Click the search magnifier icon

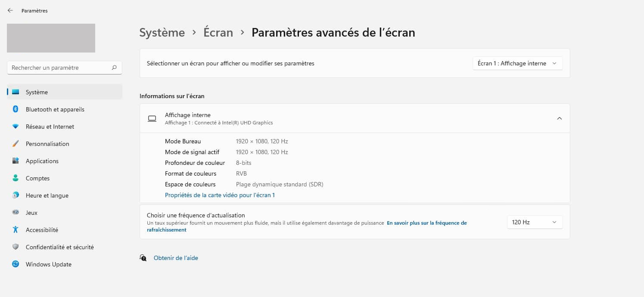(x=114, y=68)
